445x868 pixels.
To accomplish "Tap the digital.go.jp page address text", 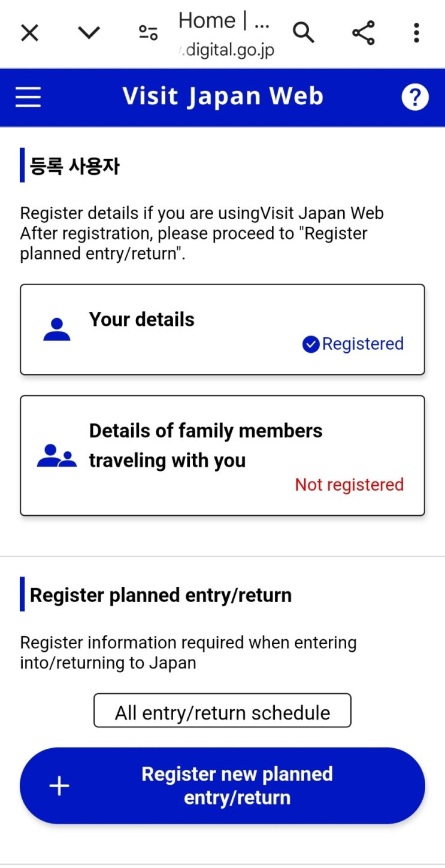I will (228, 50).
